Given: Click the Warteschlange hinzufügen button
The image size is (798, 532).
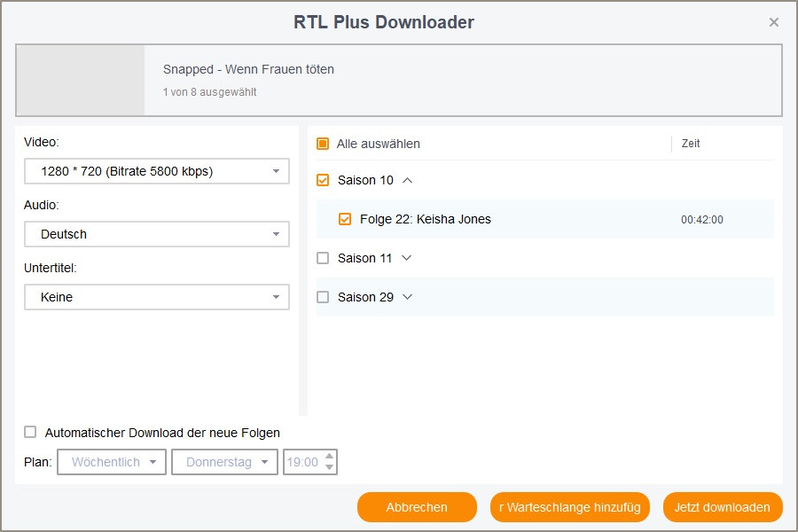Looking at the screenshot, I should coord(570,507).
